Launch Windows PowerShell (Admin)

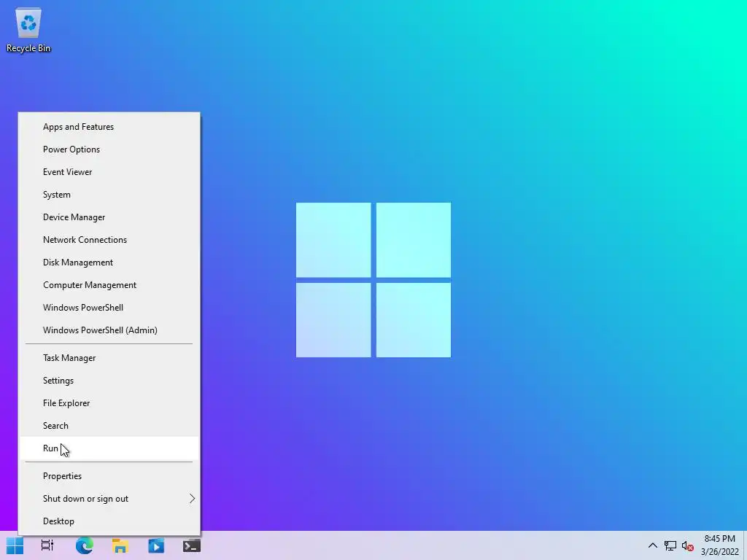point(109,330)
